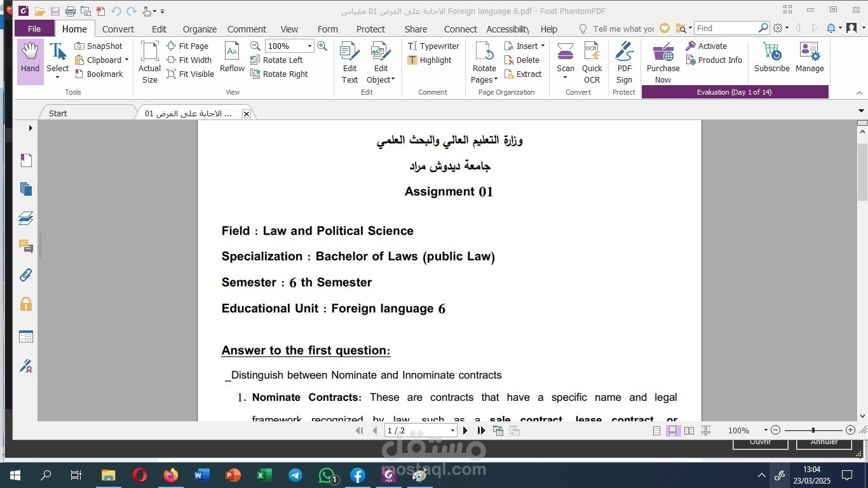Click Activate in the evaluation group
The image size is (868, 488).
pos(706,46)
